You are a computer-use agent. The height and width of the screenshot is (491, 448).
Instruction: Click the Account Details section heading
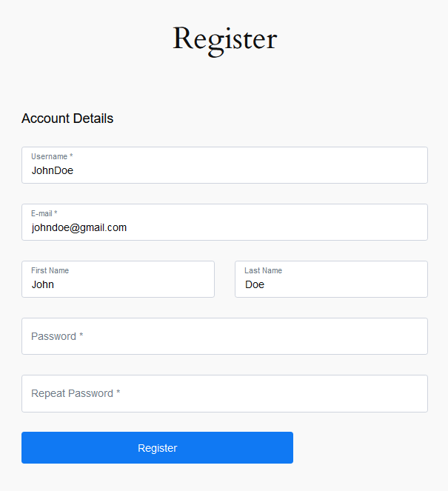pyautogui.click(x=67, y=118)
